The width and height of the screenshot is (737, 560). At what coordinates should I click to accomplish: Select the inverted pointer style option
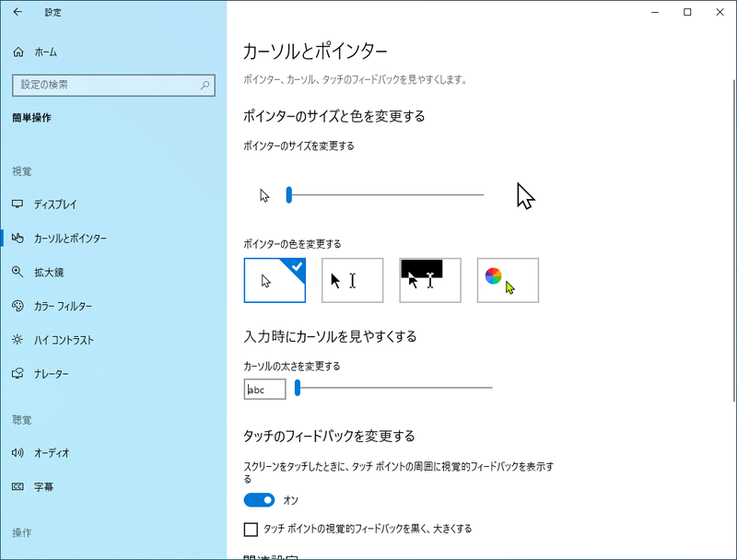click(429, 280)
